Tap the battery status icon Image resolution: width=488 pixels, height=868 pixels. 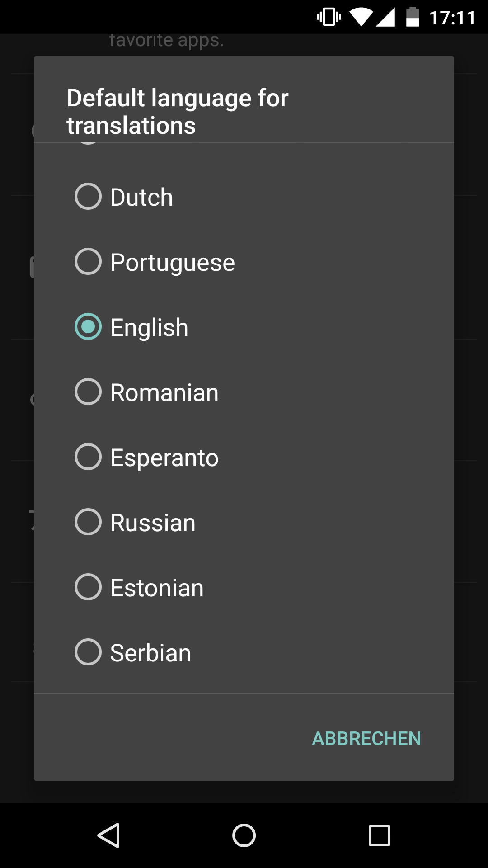413,17
